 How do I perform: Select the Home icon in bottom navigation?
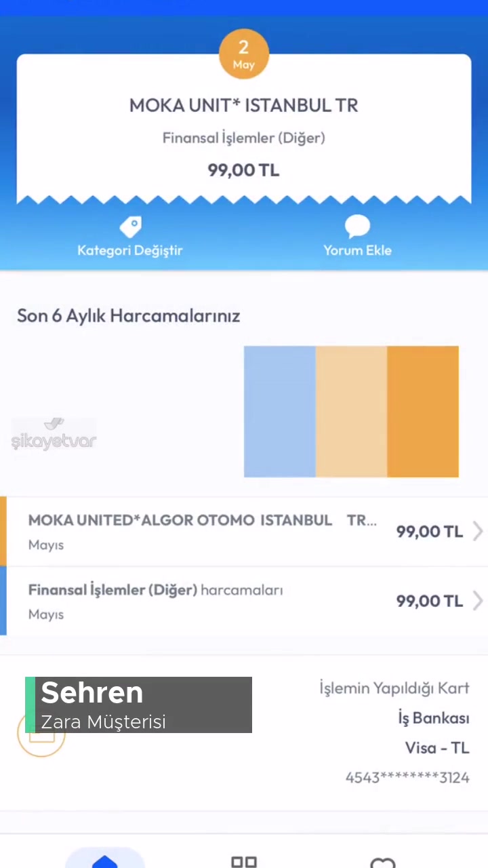[x=105, y=861]
